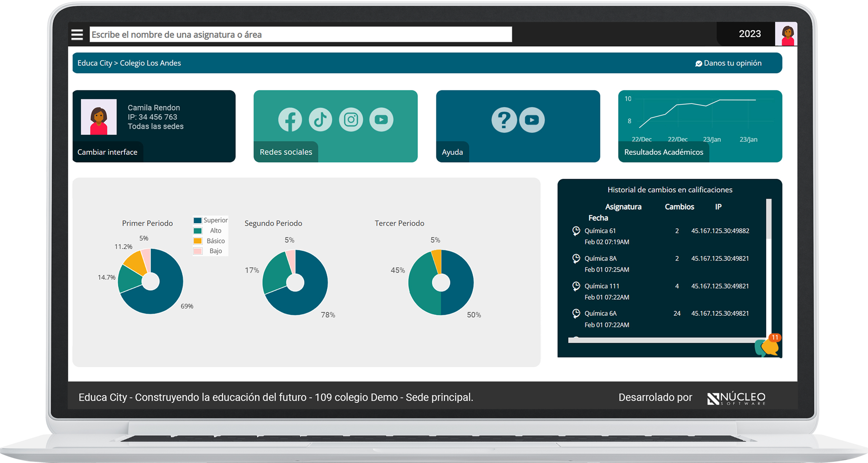Click Camila Rendon profile photo
The image size is (868, 463).
99,117
